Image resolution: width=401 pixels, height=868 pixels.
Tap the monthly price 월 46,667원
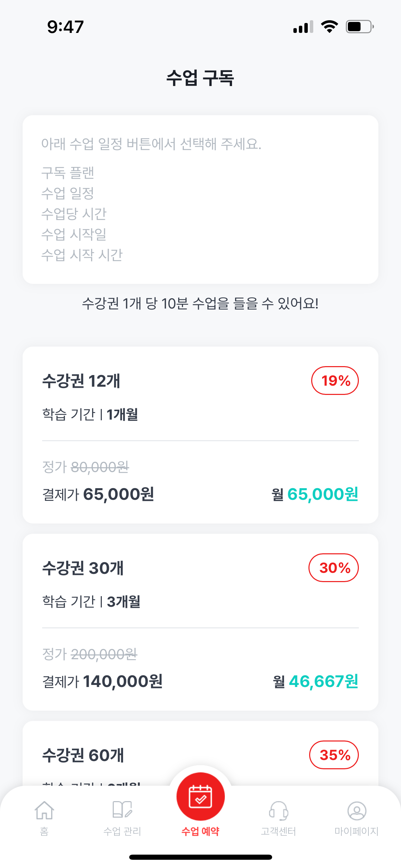pos(316,681)
